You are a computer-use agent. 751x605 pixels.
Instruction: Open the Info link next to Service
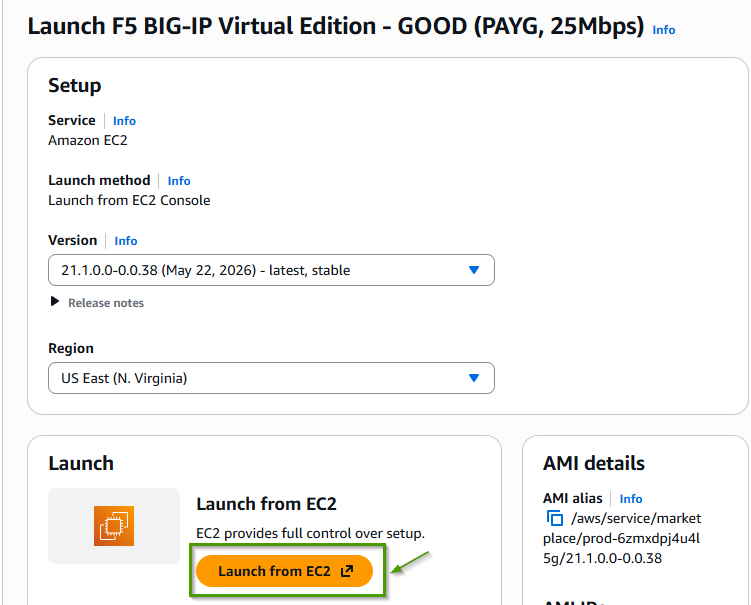tap(124, 121)
